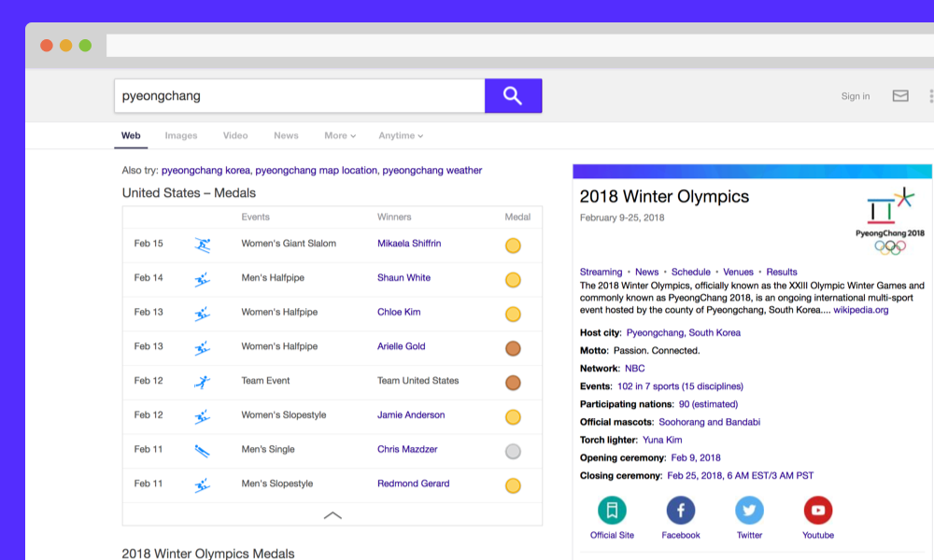Screen dimensions: 934x560
Task: Click the snowboard icon for Men's Slopestyle
Action: (203, 485)
